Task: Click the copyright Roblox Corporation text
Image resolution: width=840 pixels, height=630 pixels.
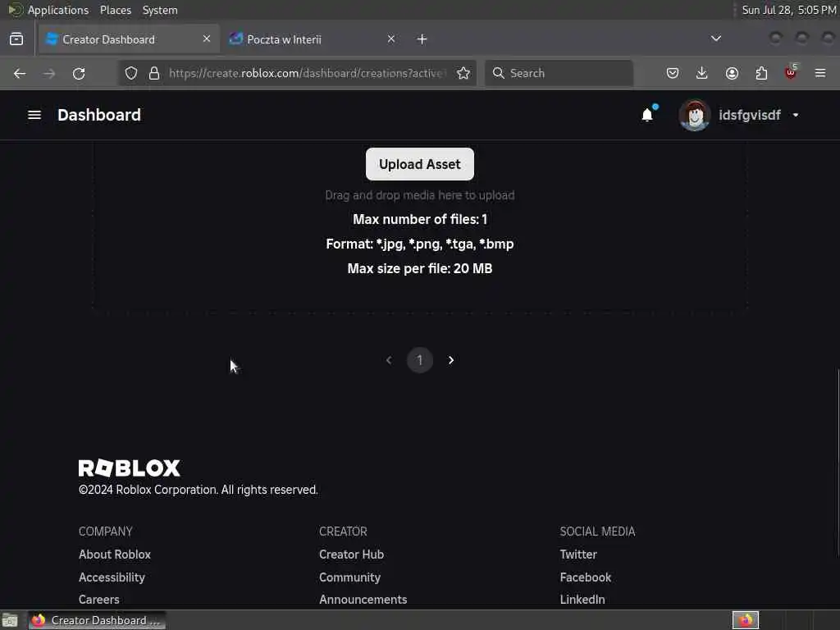Action: pyautogui.click(x=199, y=490)
